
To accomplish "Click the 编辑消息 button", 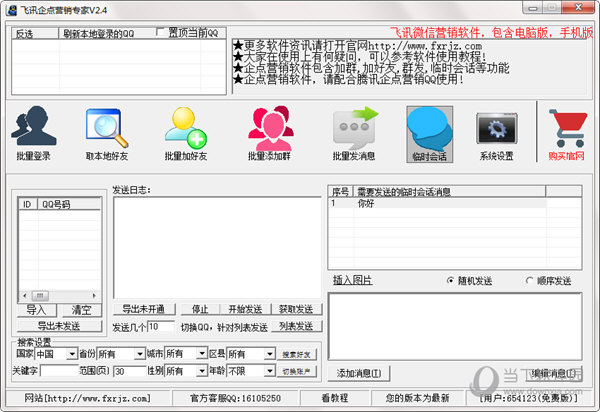I will pyautogui.click(x=554, y=373).
